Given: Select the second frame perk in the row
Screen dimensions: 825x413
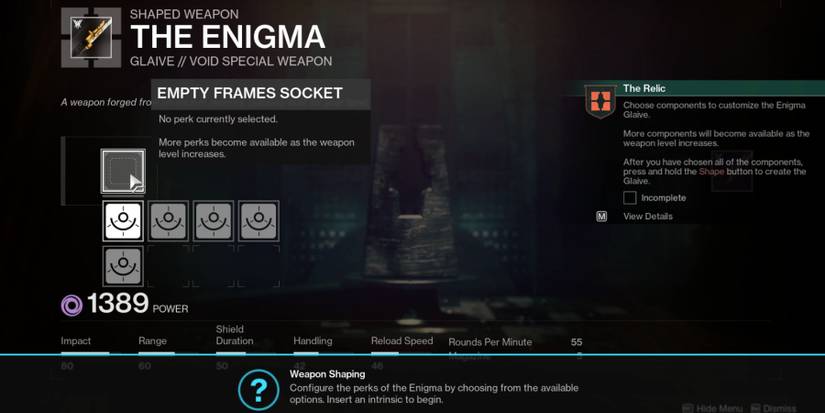Looking at the screenshot, I should (168, 220).
